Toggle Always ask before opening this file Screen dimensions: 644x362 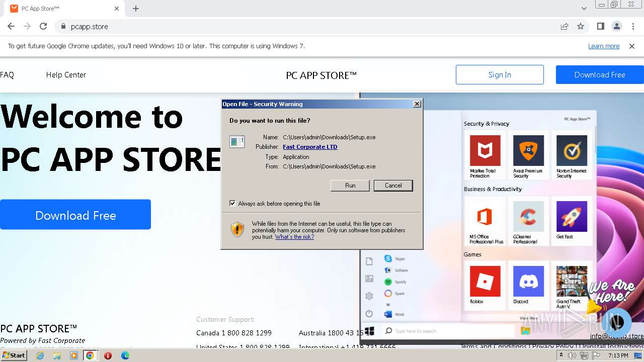point(232,204)
